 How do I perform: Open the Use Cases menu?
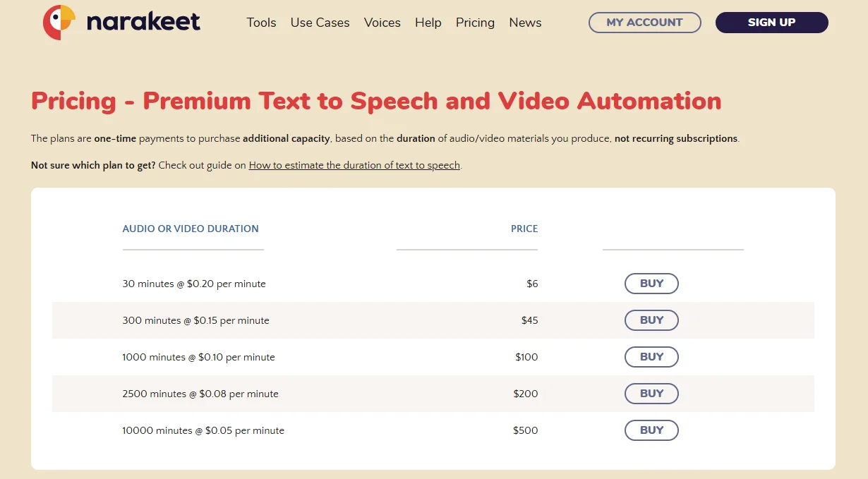click(320, 23)
